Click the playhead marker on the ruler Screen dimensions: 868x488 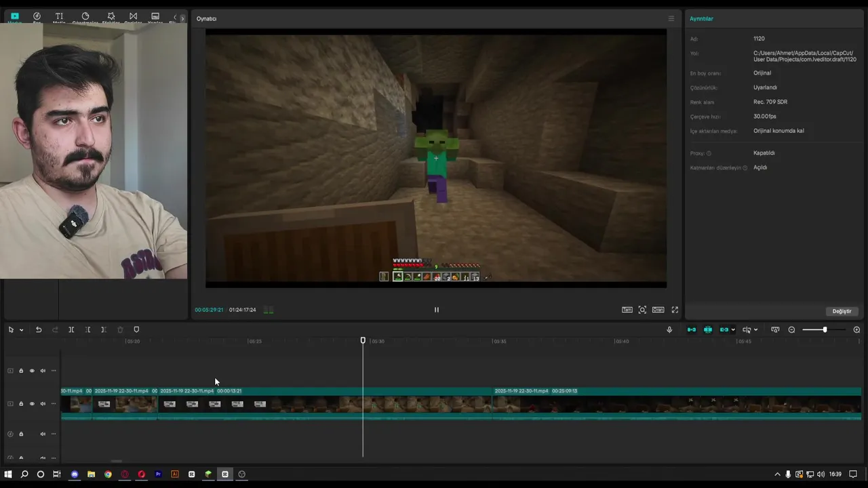point(363,341)
